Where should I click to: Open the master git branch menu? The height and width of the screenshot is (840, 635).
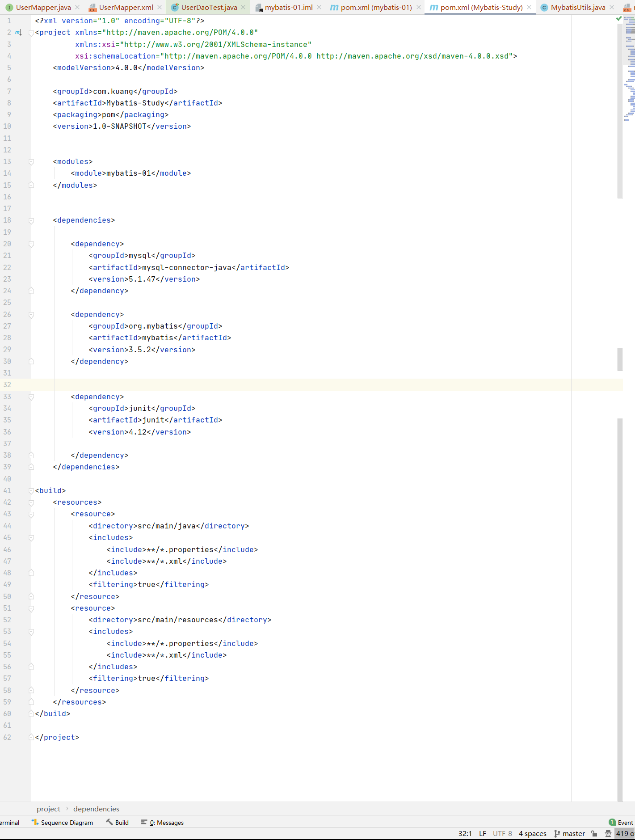[x=569, y=834]
